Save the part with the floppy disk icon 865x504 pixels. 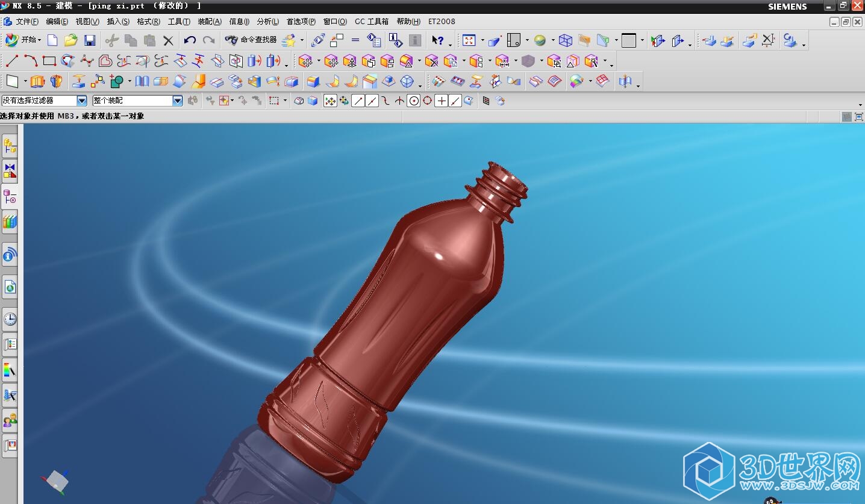click(x=90, y=40)
